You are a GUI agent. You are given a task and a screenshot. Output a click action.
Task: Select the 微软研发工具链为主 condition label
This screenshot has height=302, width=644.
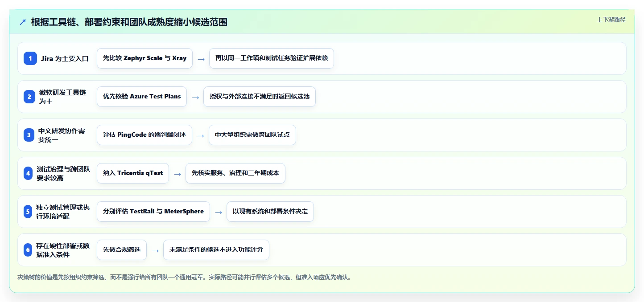tap(62, 97)
